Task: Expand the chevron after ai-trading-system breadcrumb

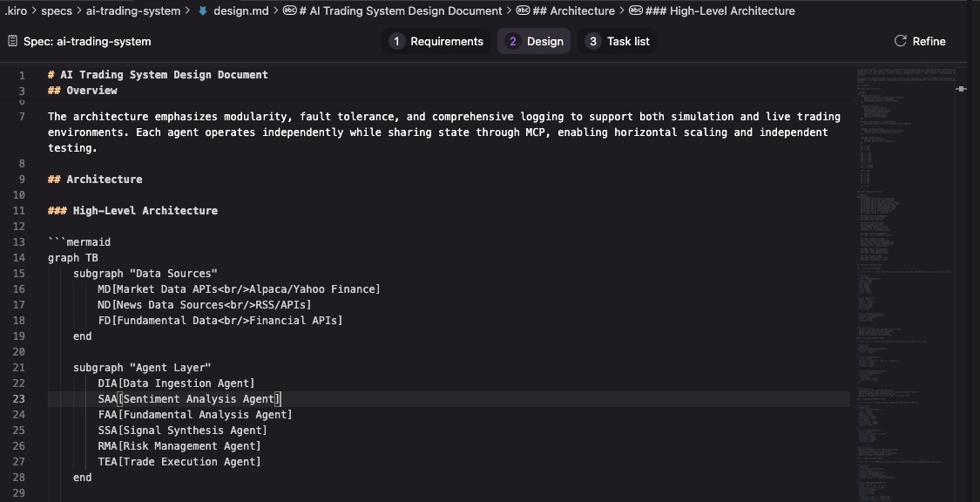Action: [187, 10]
